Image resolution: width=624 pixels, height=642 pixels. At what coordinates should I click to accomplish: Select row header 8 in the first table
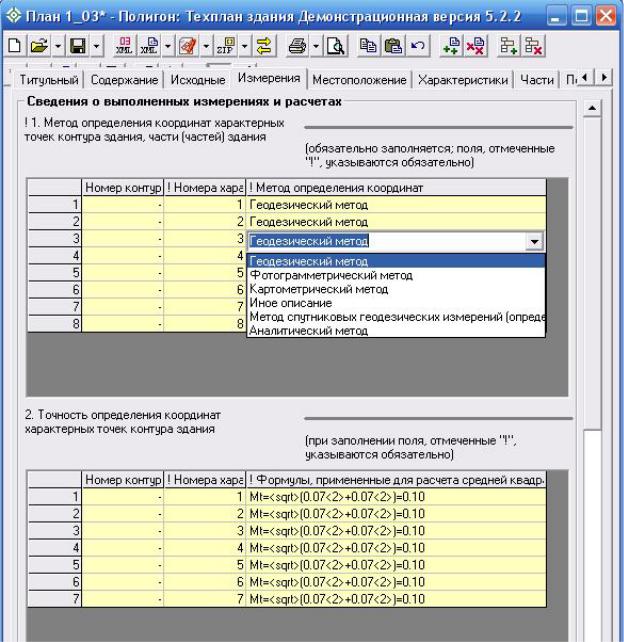(x=54, y=324)
